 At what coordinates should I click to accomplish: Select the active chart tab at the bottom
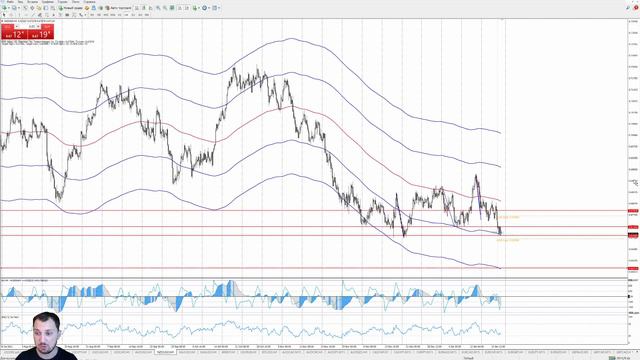coord(165,352)
